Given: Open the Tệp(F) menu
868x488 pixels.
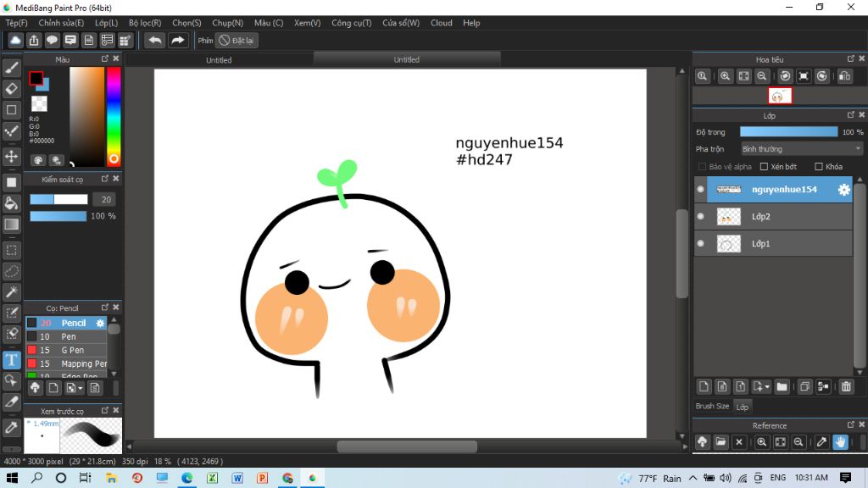Looking at the screenshot, I should 17,23.
